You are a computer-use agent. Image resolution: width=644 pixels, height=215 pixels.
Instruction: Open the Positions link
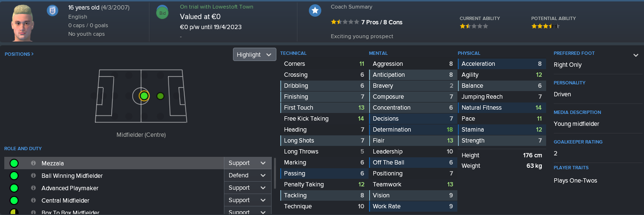[x=19, y=54]
